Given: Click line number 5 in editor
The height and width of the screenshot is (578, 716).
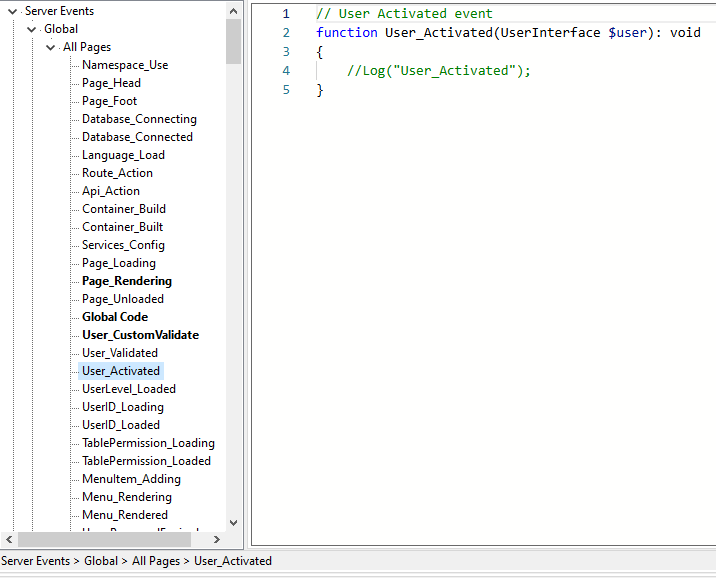Looking at the screenshot, I should [286, 90].
